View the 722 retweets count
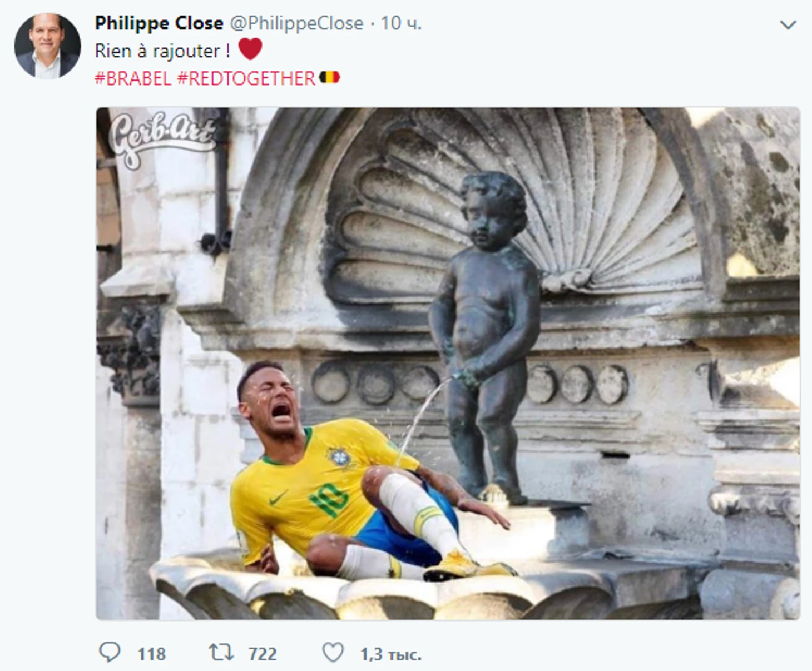This screenshot has width=812, height=671. click(263, 654)
